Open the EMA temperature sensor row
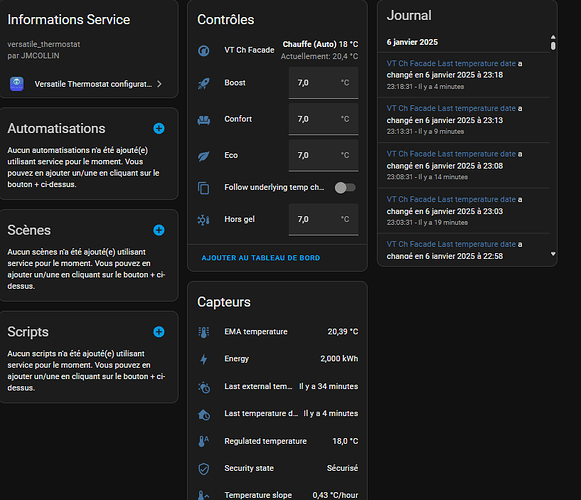Screen dimensions: 581x500 tap(278, 332)
